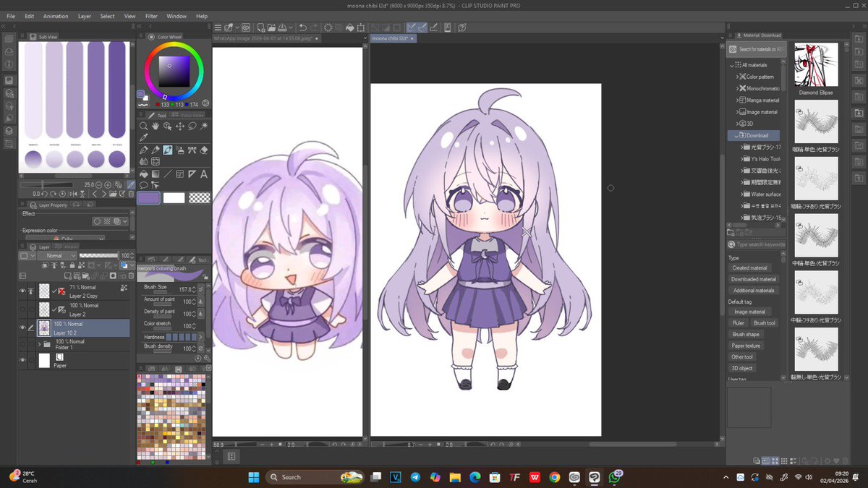Select the Figure line tool

point(168,174)
